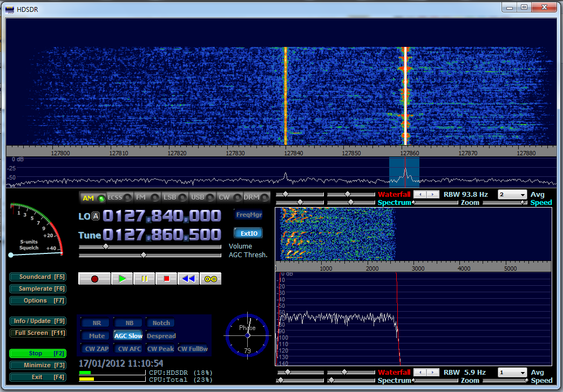Click 2000 on the audio frequency scale
This screenshot has height=392, width=563.
pyautogui.click(x=372, y=269)
